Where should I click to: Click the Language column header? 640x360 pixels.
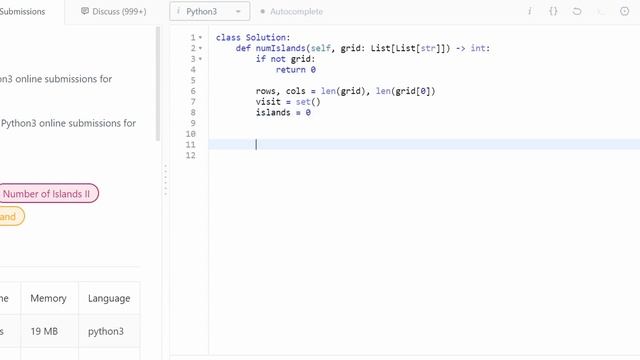(109, 298)
